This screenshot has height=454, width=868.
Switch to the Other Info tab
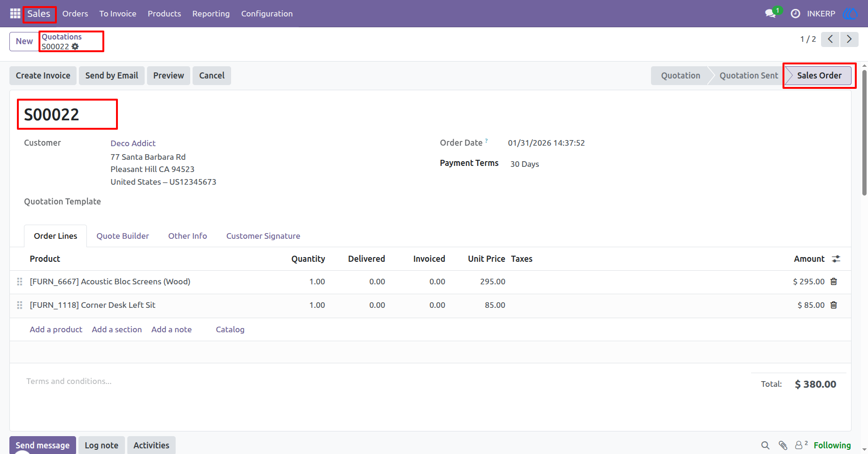pyautogui.click(x=187, y=236)
